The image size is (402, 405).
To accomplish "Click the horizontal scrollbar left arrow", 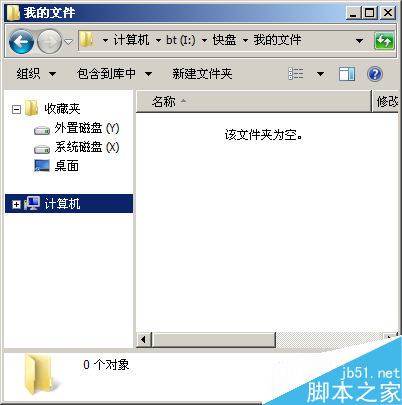I will (144, 340).
